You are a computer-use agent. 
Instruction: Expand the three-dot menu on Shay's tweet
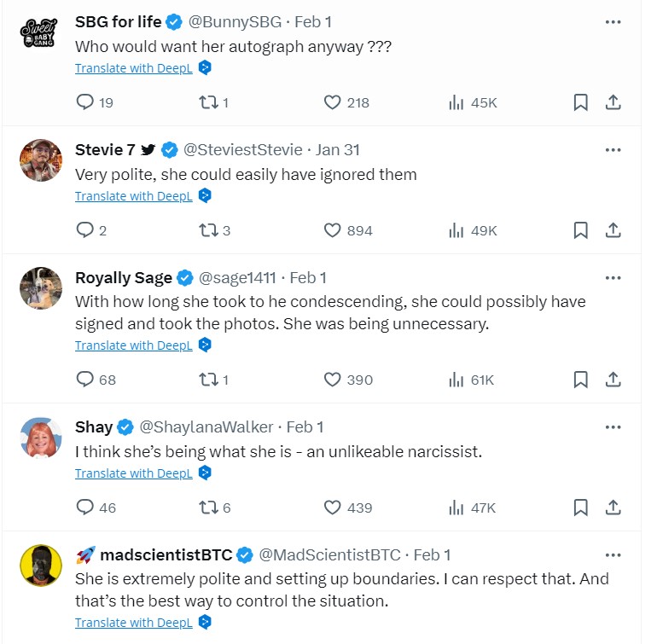613,426
